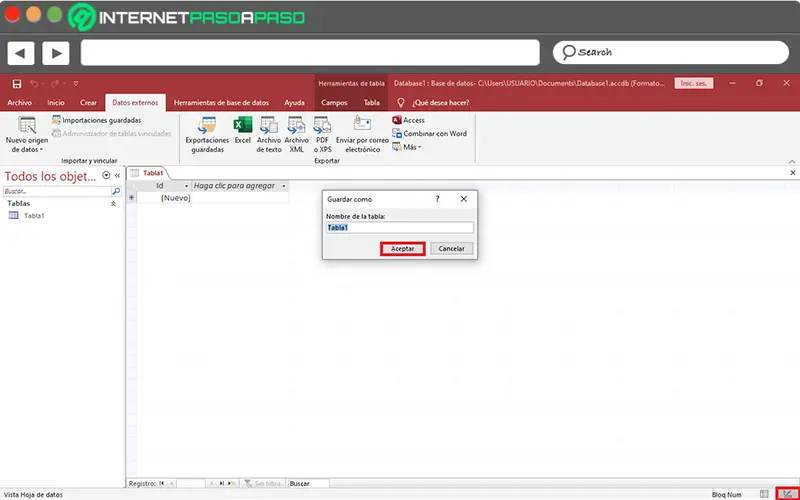The height and width of the screenshot is (500, 800).
Task: Close the Tabla1 document with X
Action: click(793, 173)
